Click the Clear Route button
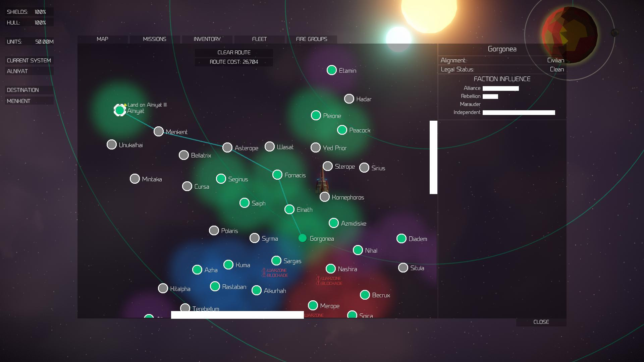 tap(234, 53)
